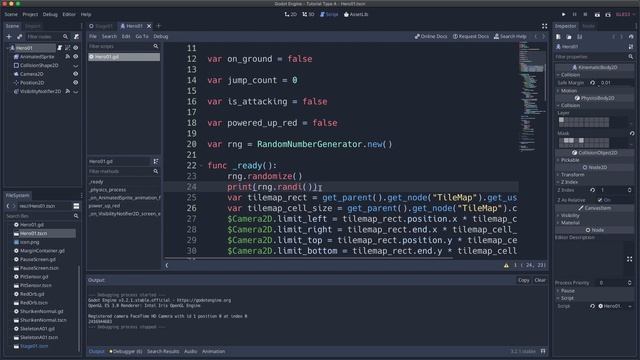Switch to the 3D workspace
Viewport: 640px width, 360px height.
coord(308,14)
